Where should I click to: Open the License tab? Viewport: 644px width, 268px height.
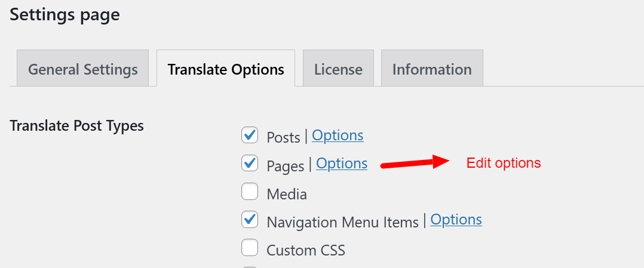point(338,68)
